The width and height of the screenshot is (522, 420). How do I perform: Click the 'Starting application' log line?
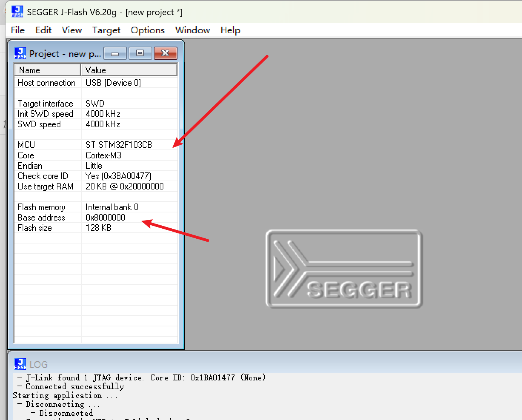click(65, 396)
